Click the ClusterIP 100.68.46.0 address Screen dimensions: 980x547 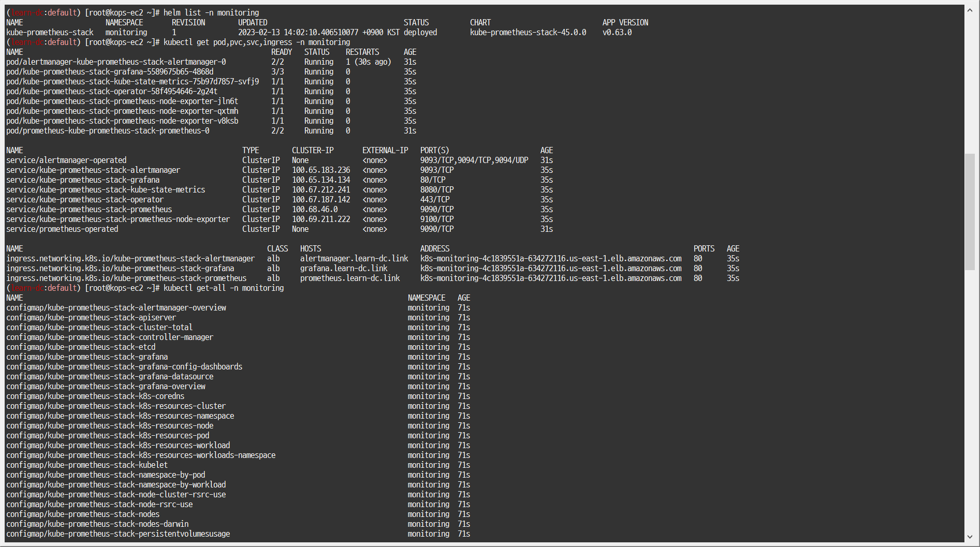pos(314,209)
